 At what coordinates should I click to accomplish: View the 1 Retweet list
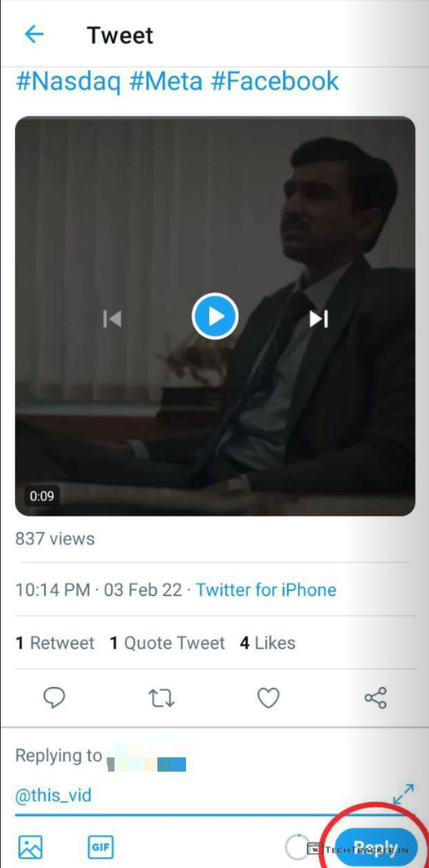coord(55,643)
